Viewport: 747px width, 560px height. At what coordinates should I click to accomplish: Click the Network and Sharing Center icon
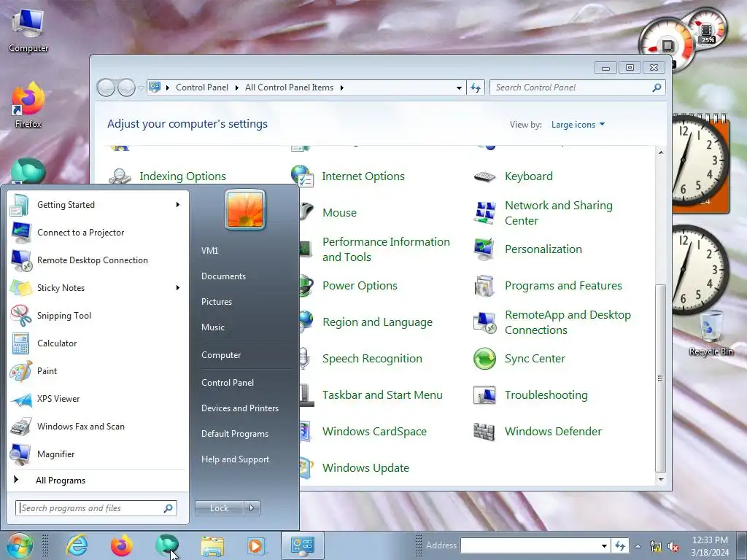pyautogui.click(x=484, y=213)
